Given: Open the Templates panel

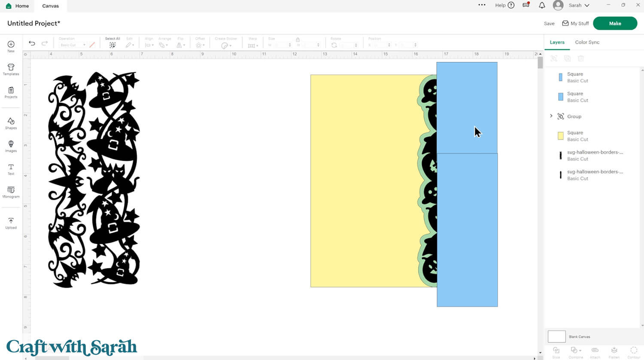Looking at the screenshot, I should (11, 68).
